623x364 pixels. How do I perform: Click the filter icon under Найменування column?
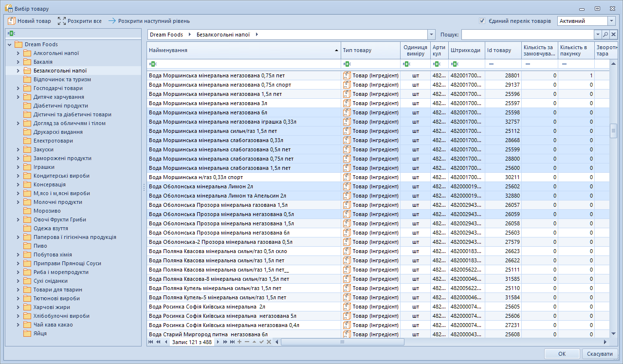153,64
